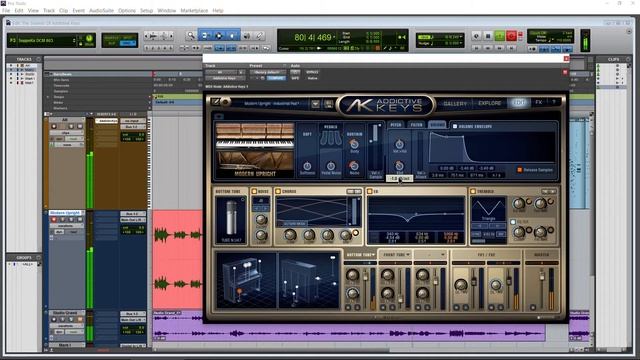The image size is (640, 360).
Task: Open the Clips list header menu
Action: pos(628,59)
